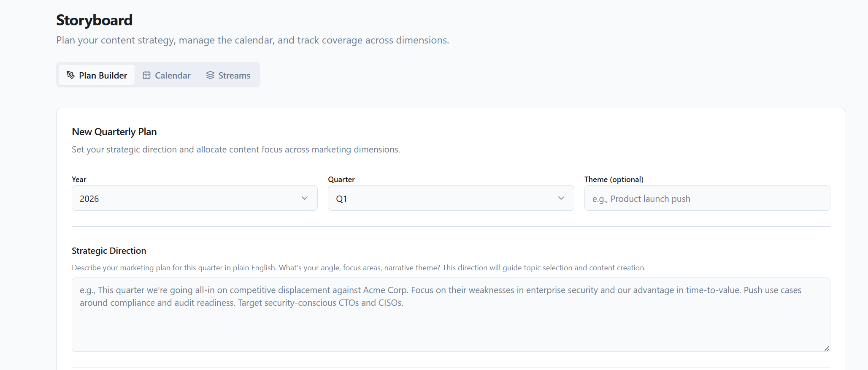This screenshot has height=370, width=868.
Task: Open the Year dropdown showing 2026
Action: pos(194,199)
